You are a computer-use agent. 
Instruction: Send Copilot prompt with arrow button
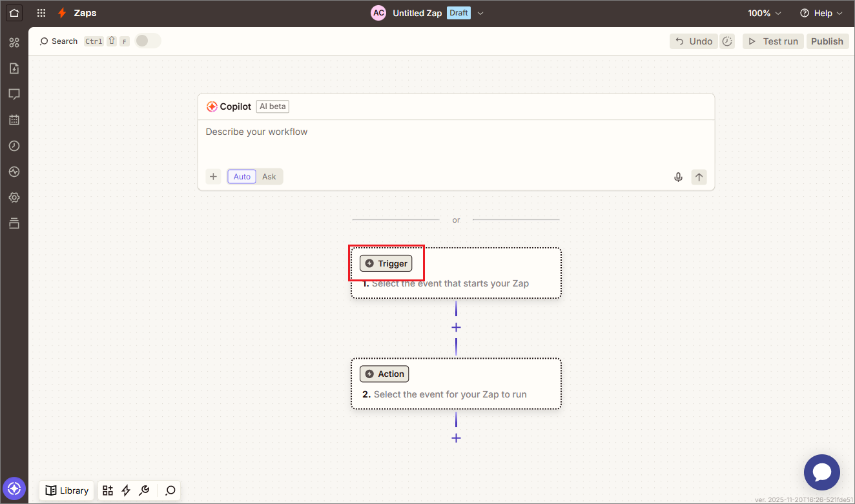[699, 177]
